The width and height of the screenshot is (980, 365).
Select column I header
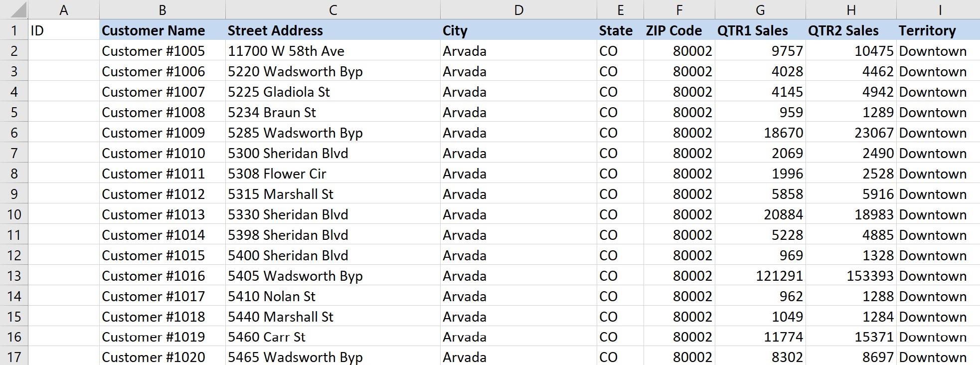coord(940,10)
